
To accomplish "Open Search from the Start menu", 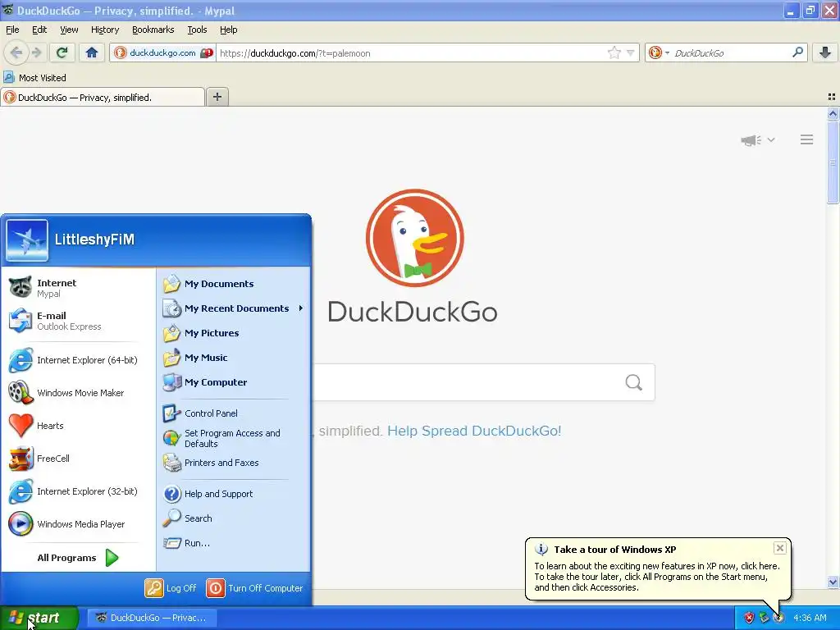I will click(x=234, y=518).
